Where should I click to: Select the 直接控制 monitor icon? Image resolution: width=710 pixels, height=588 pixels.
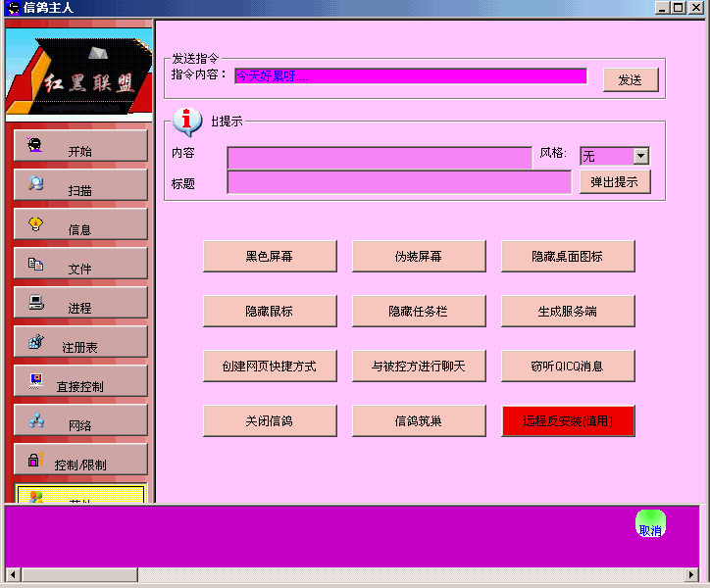pyautogui.click(x=35, y=380)
